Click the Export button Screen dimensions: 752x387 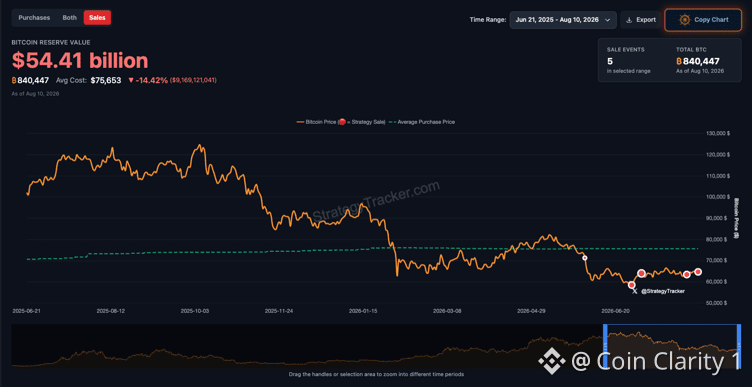tap(641, 20)
